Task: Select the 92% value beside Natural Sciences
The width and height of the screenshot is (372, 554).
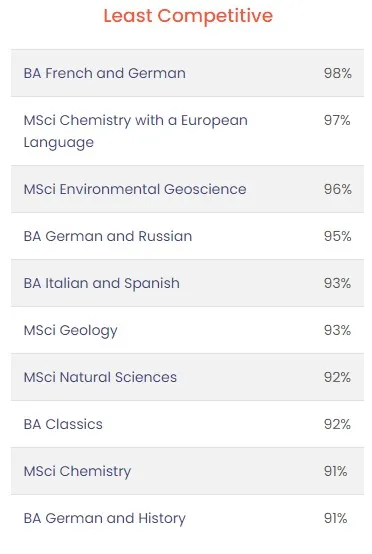Action: click(x=337, y=377)
